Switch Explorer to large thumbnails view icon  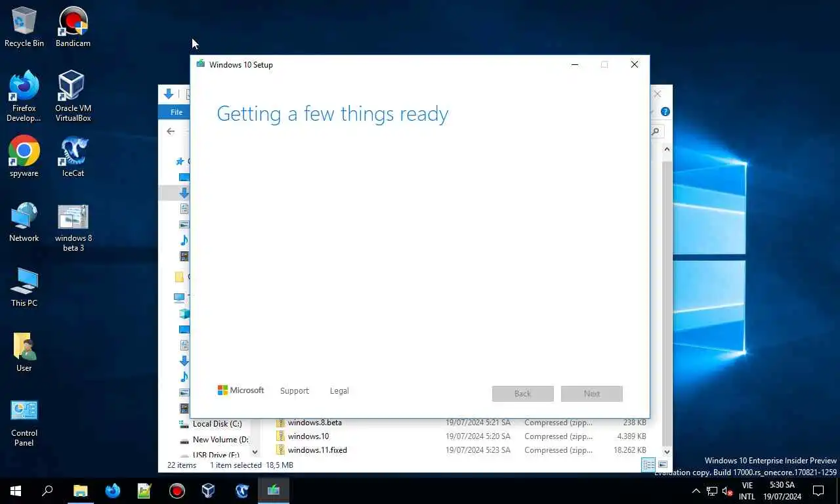pos(663,465)
